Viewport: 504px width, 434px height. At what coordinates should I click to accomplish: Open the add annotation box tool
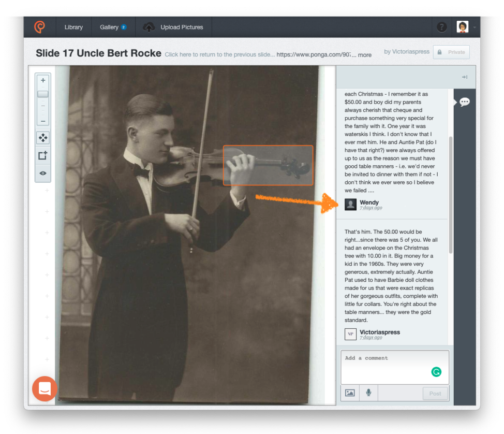[43, 155]
